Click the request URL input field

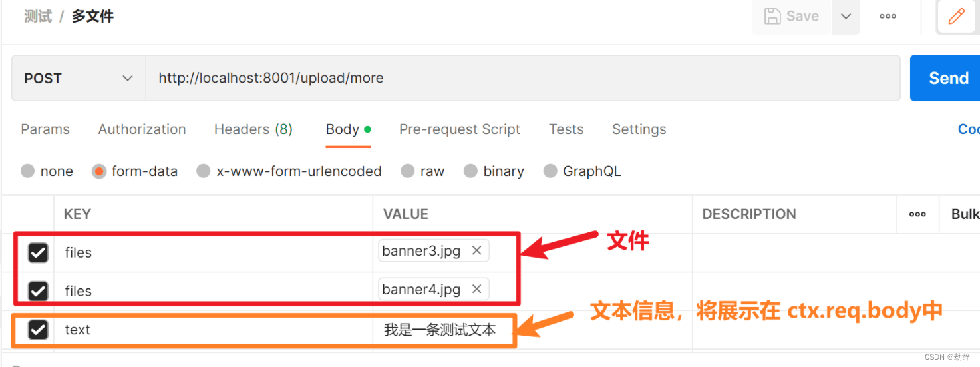[523, 78]
